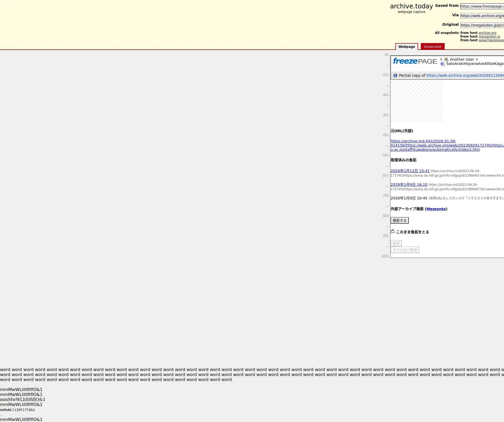The height and width of the screenshot is (422, 504).
Task: Open the 2026年1月12日 15:41 snapshot link
Action: click(x=410, y=171)
